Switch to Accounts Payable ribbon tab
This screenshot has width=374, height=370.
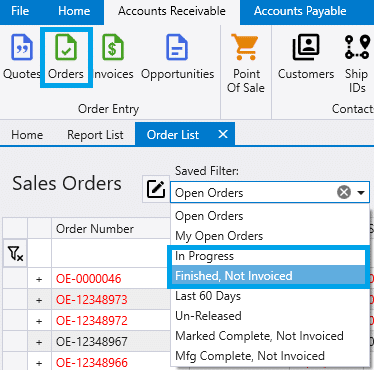click(300, 11)
